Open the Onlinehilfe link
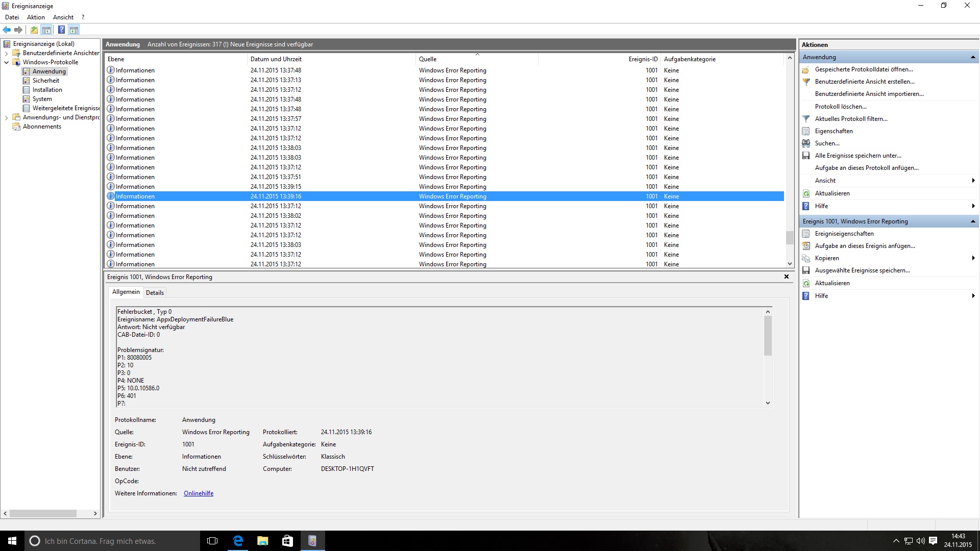The width and height of the screenshot is (980, 551). [199, 493]
